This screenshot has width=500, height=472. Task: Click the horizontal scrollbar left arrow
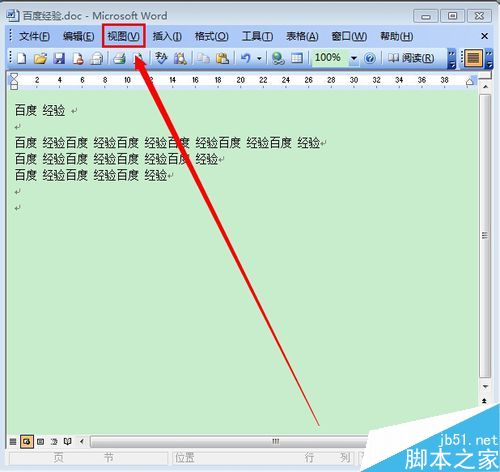(82, 442)
